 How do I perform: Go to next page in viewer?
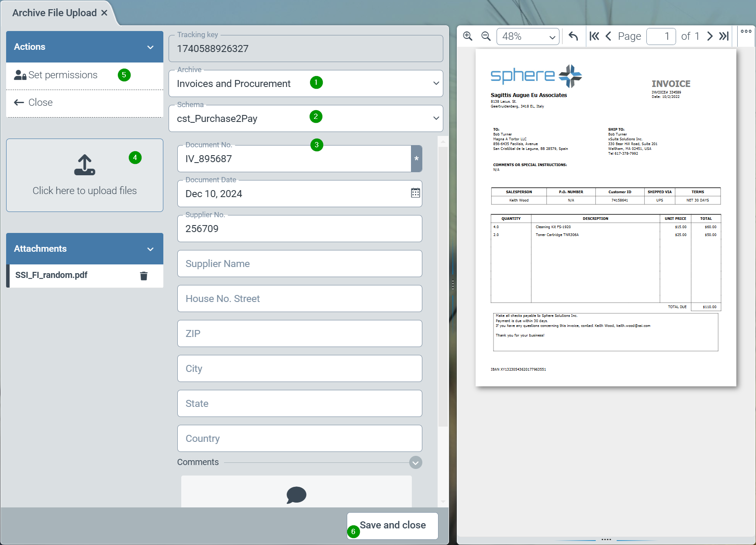710,36
